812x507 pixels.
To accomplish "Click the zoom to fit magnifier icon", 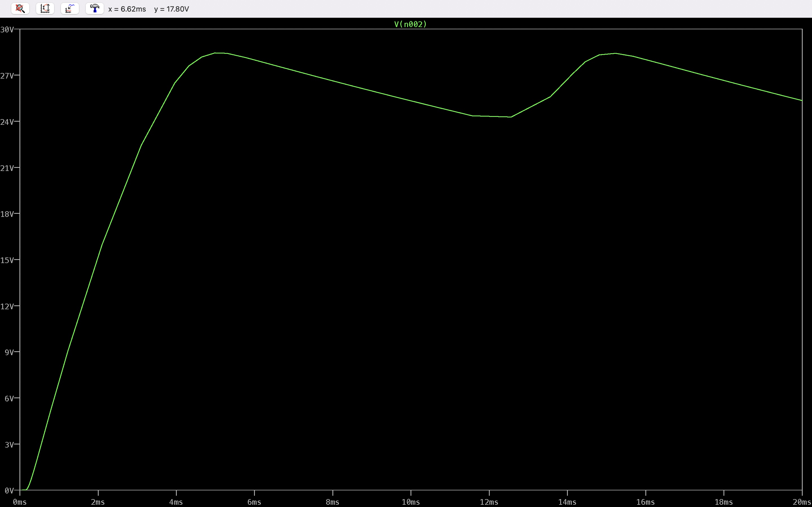I will (x=20, y=9).
